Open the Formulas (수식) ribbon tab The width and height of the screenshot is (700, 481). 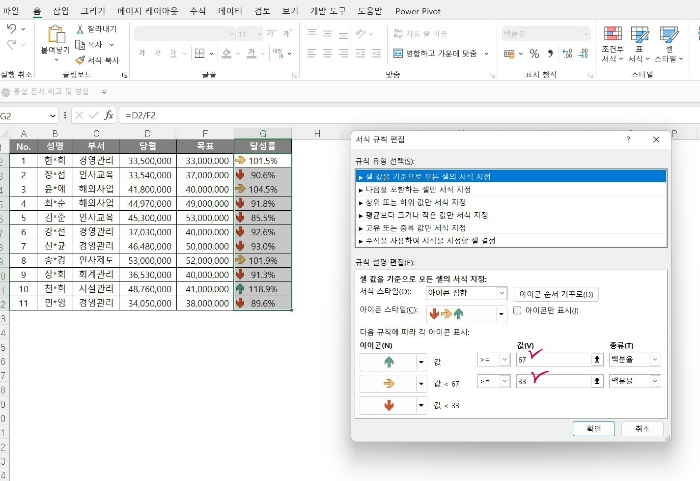click(197, 11)
